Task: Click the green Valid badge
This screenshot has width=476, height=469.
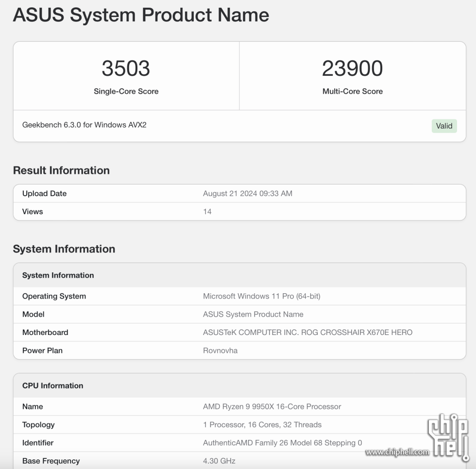Action: tap(444, 126)
